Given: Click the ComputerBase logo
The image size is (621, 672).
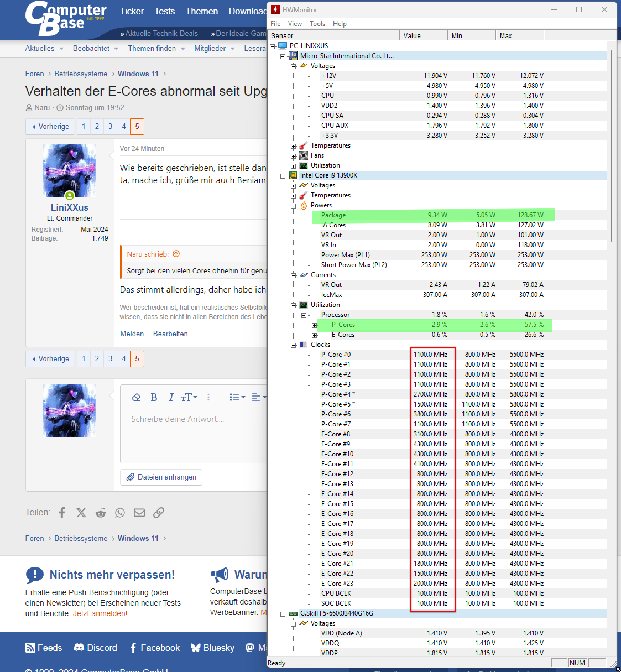Looking at the screenshot, I should point(66,18).
